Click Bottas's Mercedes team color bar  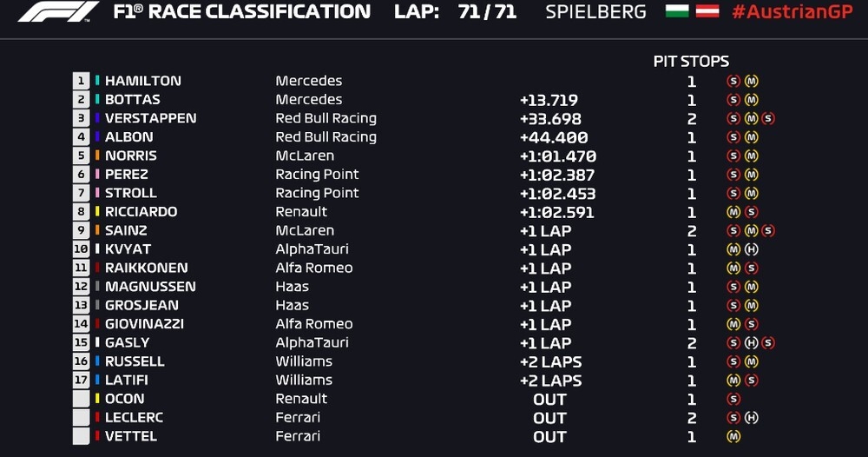click(98, 100)
